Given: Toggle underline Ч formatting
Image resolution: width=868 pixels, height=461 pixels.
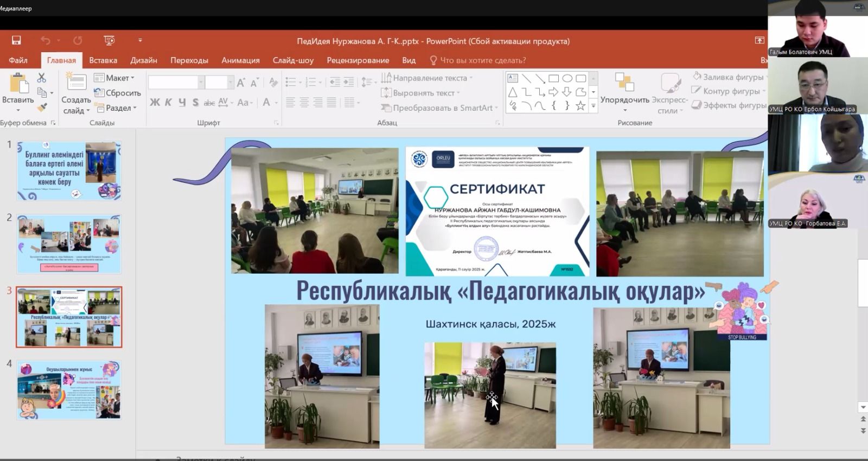Looking at the screenshot, I should click(182, 102).
